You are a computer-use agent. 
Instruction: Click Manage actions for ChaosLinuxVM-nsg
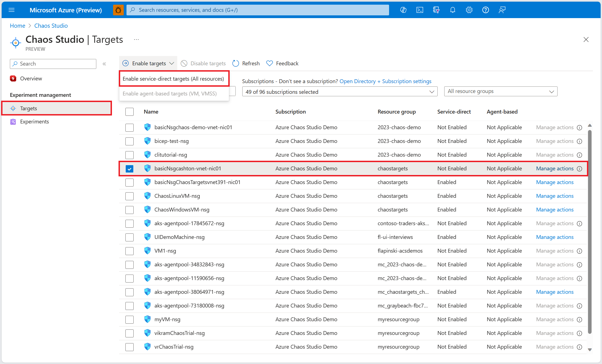pyautogui.click(x=555, y=196)
